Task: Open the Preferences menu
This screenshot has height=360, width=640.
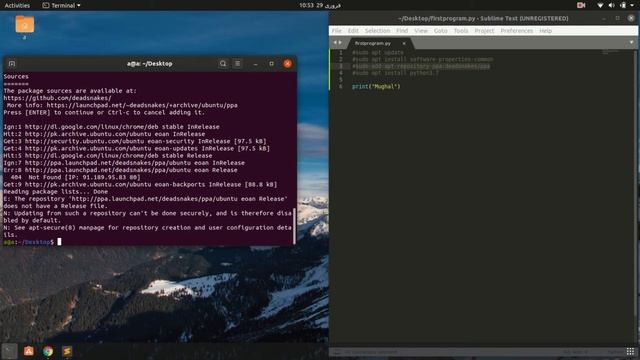Action: 517,31
